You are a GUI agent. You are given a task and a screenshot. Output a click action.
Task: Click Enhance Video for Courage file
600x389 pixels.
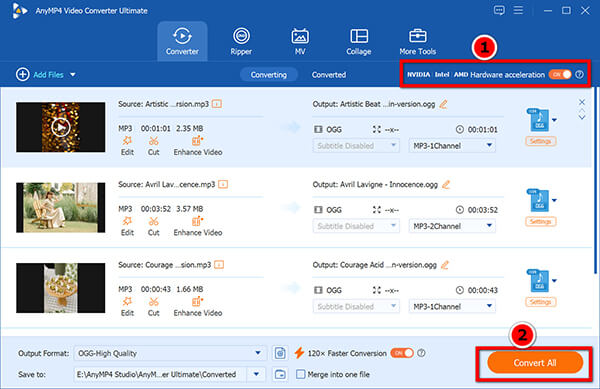click(197, 307)
